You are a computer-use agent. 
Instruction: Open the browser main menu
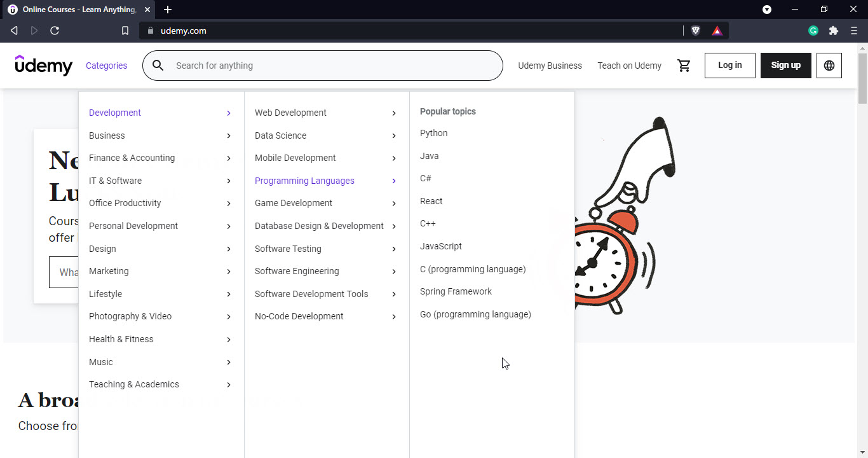tap(854, 31)
